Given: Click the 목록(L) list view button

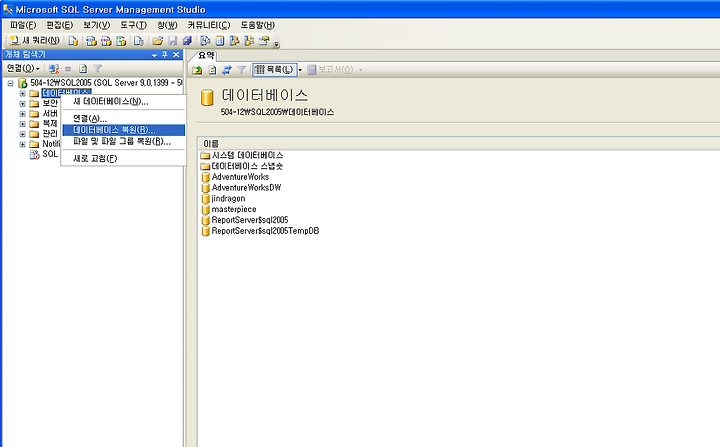Looking at the screenshot, I should click(275, 70).
